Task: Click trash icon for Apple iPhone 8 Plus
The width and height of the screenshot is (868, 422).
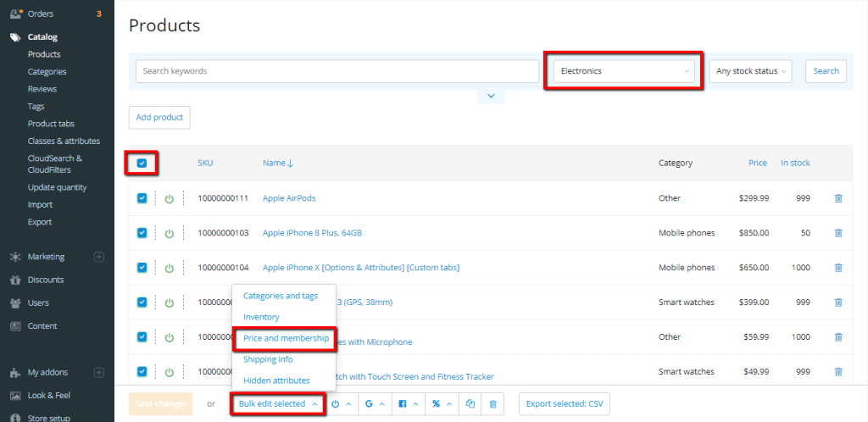Action: (838, 233)
